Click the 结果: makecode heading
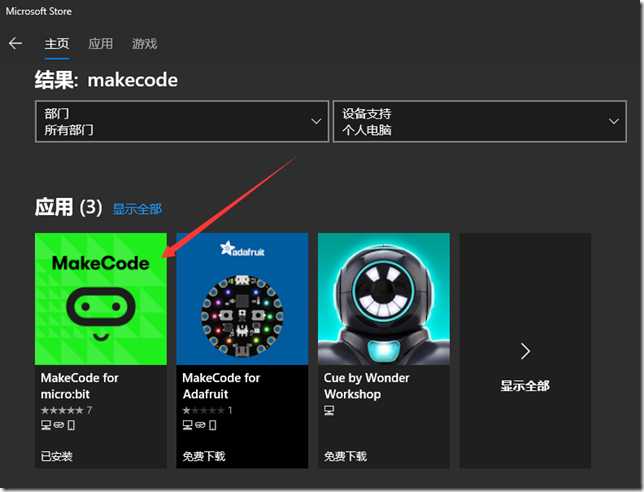Viewport: 644px width, 492px height. coord(106,79)
